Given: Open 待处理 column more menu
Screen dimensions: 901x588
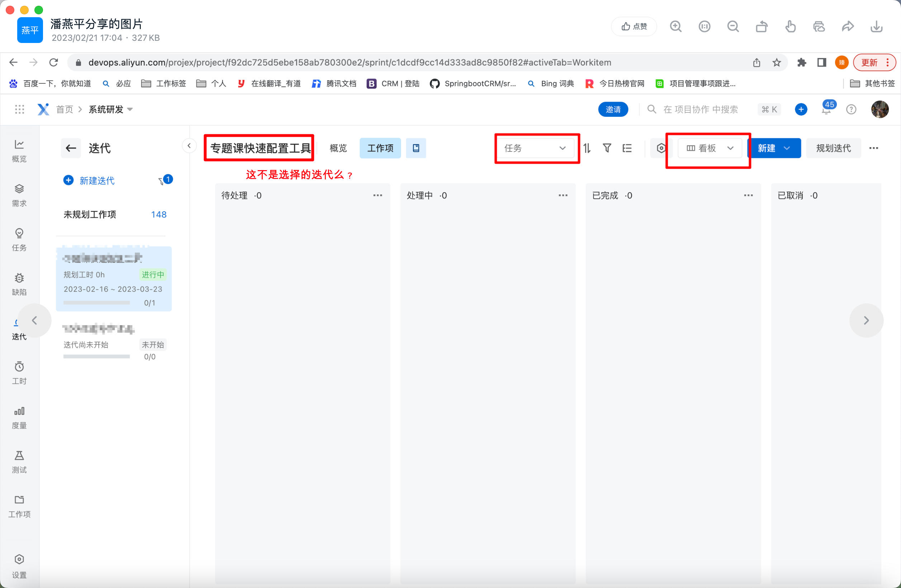Looking at the screenshot, I should 377,195.
